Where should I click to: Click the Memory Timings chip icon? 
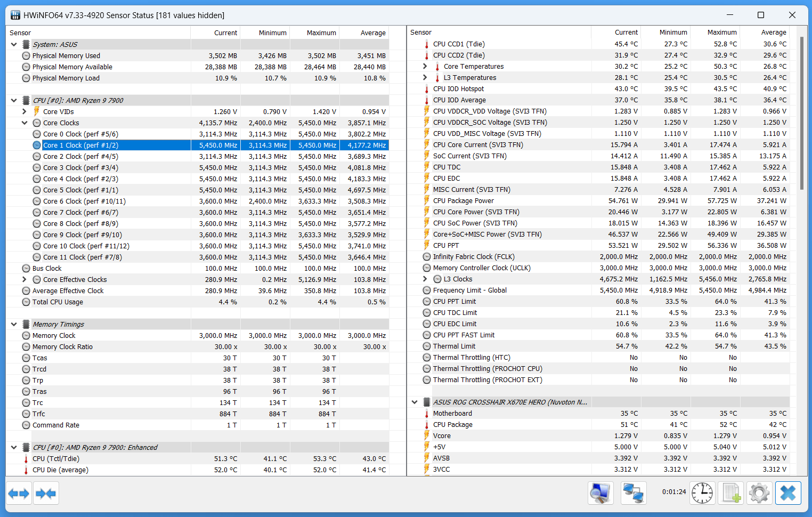coord(26,325)
